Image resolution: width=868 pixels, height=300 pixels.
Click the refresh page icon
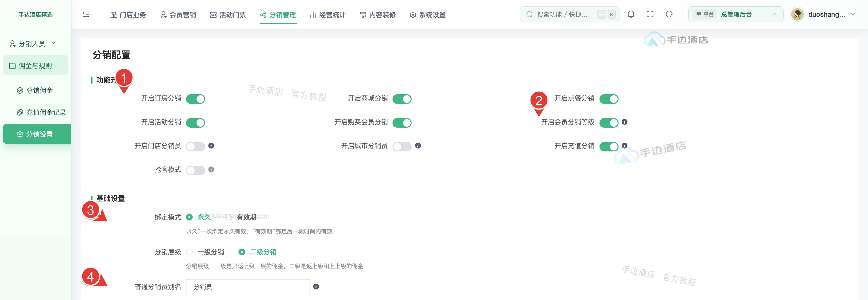(669, 15)
